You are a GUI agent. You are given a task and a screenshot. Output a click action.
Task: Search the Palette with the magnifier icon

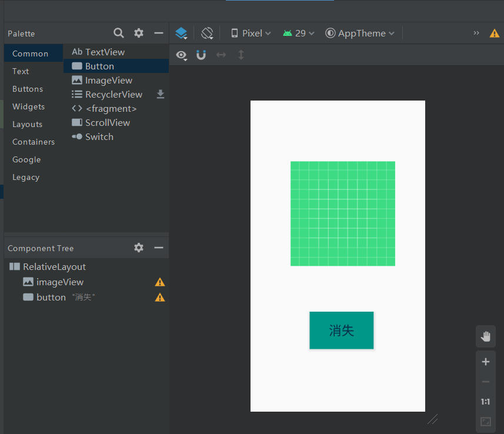119,33
